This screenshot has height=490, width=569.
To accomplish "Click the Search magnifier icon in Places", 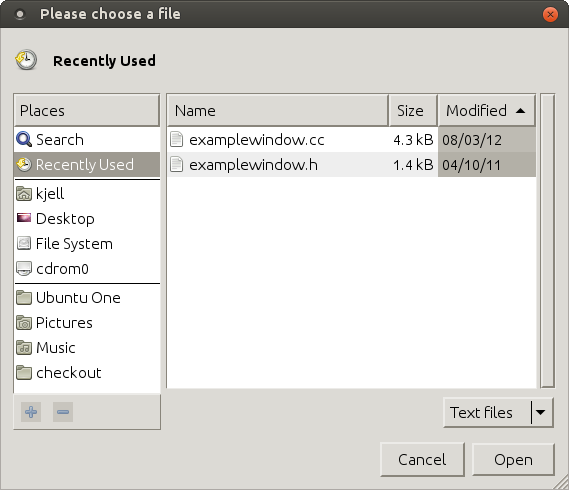I will click(24, 139).
